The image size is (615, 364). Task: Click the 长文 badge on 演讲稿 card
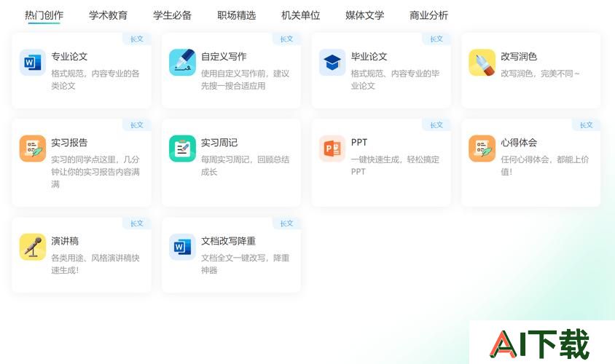pyautogui.click(x=137, y=223)
